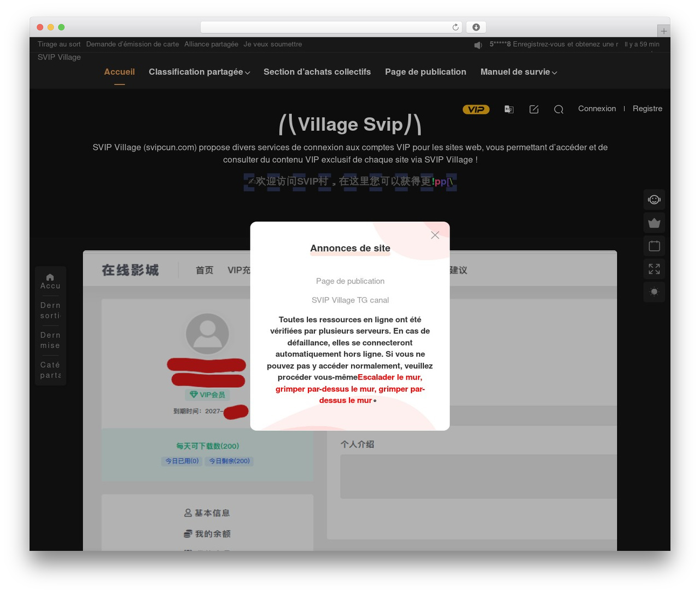Open the calendar check-in icon
The image size is (700, 593).
coord(654,246)
